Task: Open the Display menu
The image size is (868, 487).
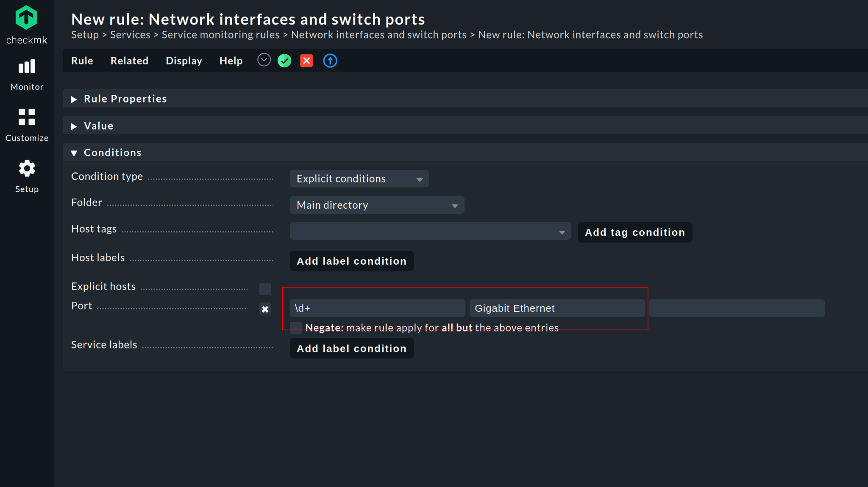Action: 184,61
